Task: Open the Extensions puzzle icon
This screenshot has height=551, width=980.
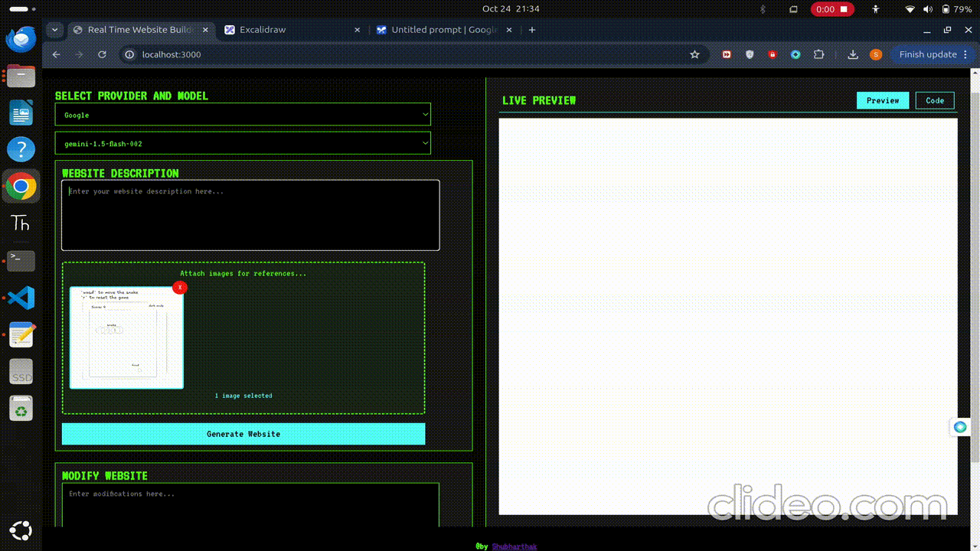Action: click(x=818, y=54)
